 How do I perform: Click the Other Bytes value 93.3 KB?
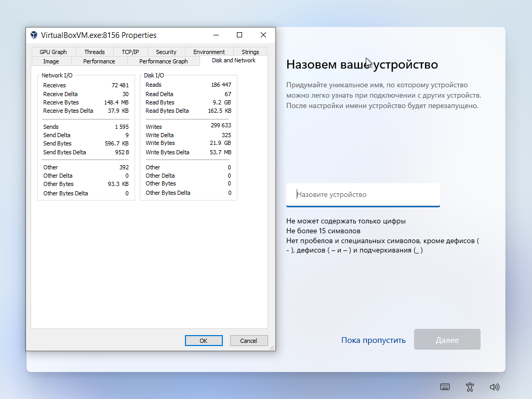(118, 184)
